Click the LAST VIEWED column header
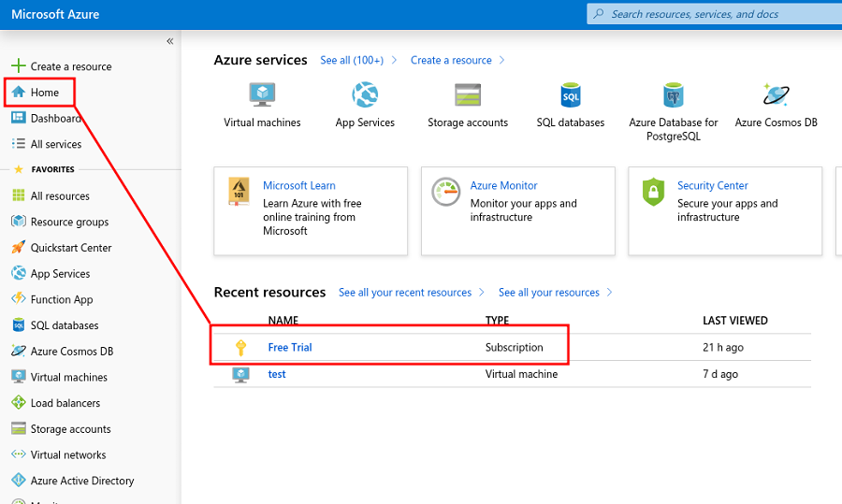Screen dimensions: 842x504 pos(735,321)
